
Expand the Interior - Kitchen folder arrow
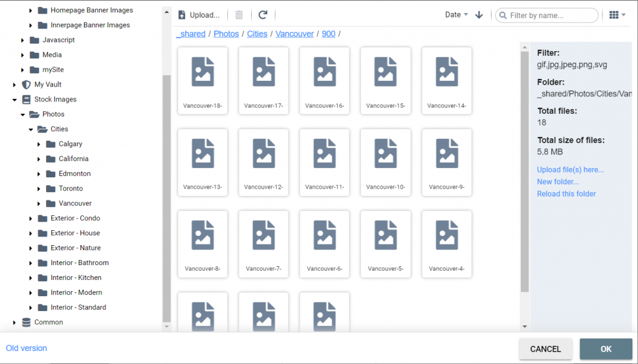pyautogui.click(x=31, y=278)
